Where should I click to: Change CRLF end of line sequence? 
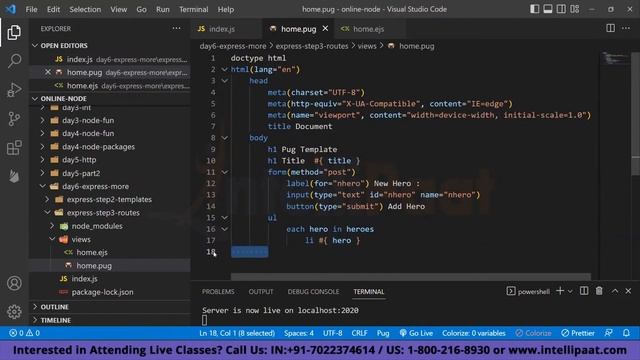tap(359, 333)
